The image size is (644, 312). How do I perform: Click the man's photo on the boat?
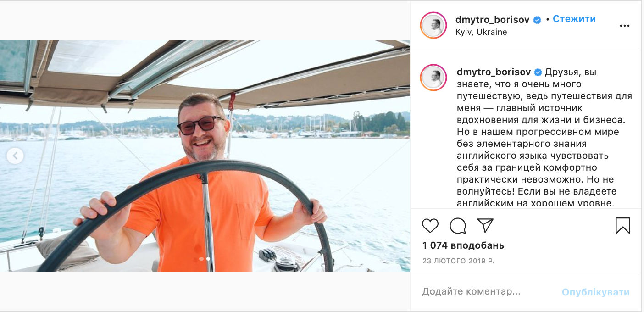coord(205,156)
